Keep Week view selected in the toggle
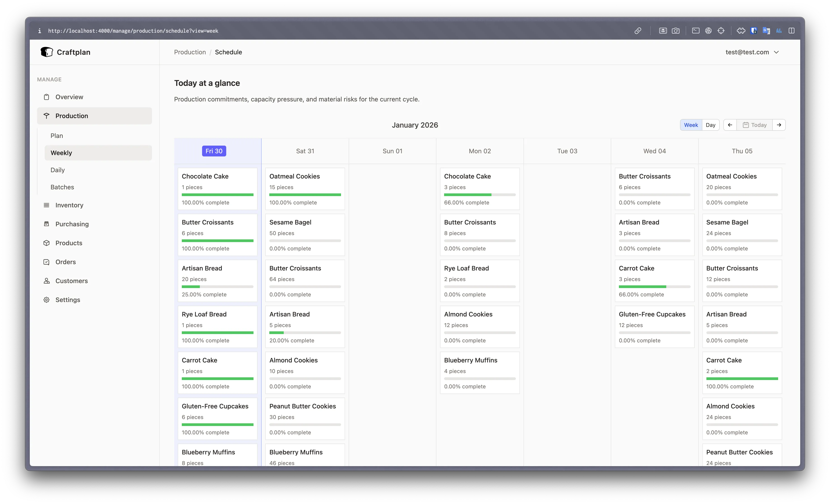Image resolution: width=830 pixels, height=504 pixels. click(x=691, y=125)
